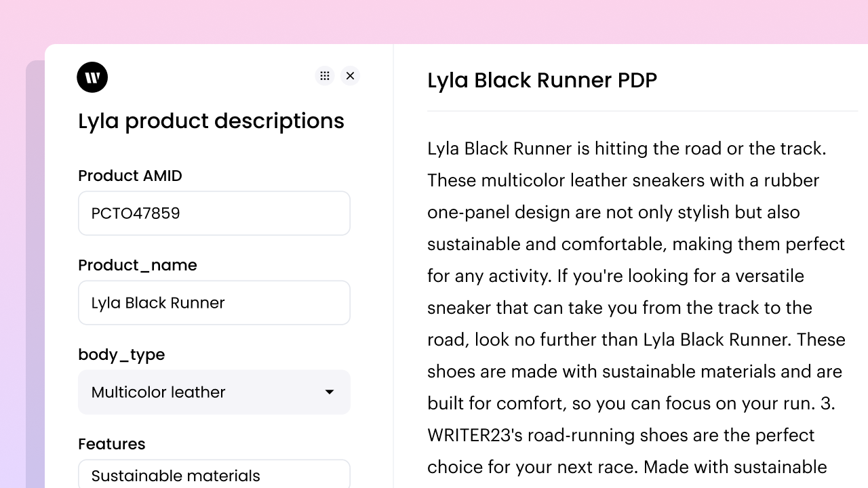The image size is (868, 488).
Task: Click the "Product AMID" field label
Action: click(x=130, y=176)
